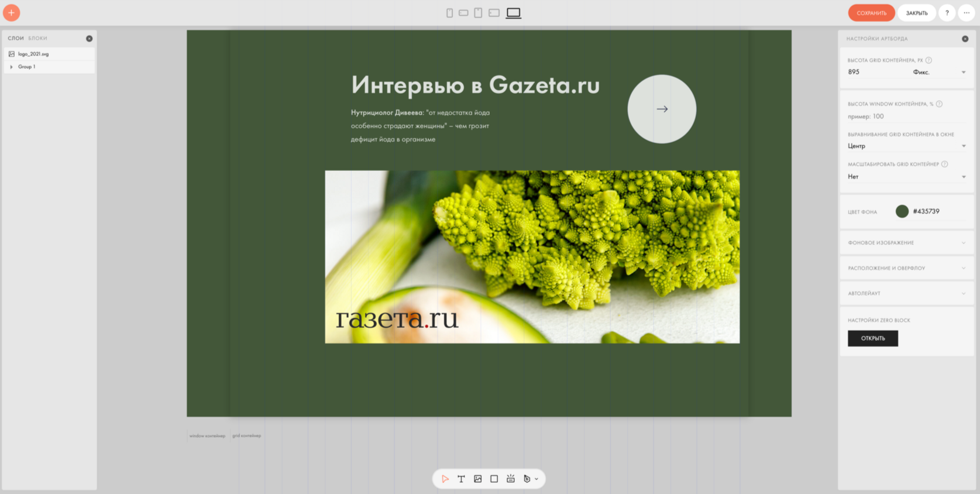980x494 pixels.
Task: Click the Настройки артборда panel title
Action: click(x=876, y=39)
